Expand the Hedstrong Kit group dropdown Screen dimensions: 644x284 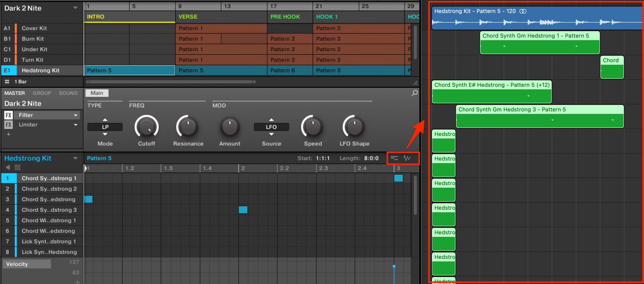[75, 158]
